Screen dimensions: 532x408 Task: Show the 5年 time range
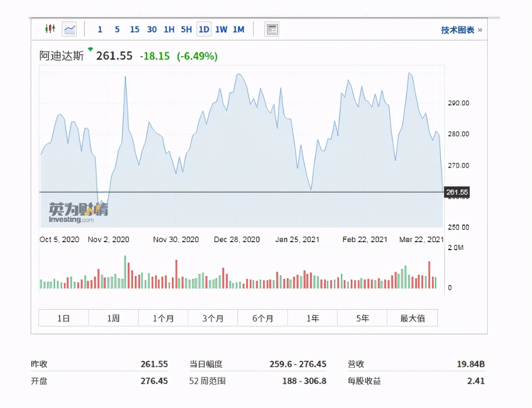(362, 318)
